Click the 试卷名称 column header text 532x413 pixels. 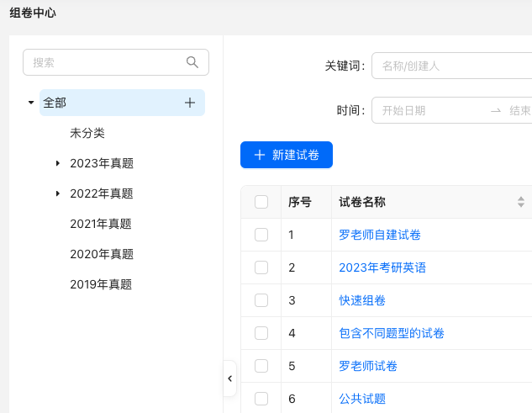(x=362, y=202)
